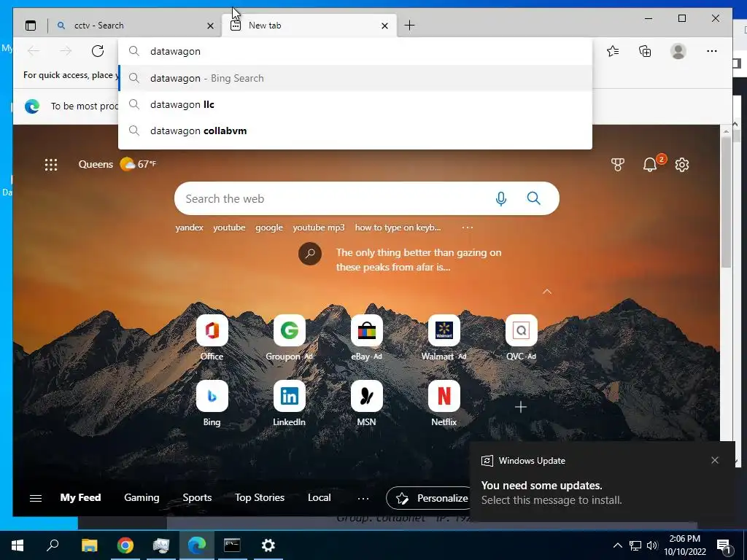The height and width of the screenshot is (560, 747).
Task: Click the voice search microphone icon
Action: (500, 198)
